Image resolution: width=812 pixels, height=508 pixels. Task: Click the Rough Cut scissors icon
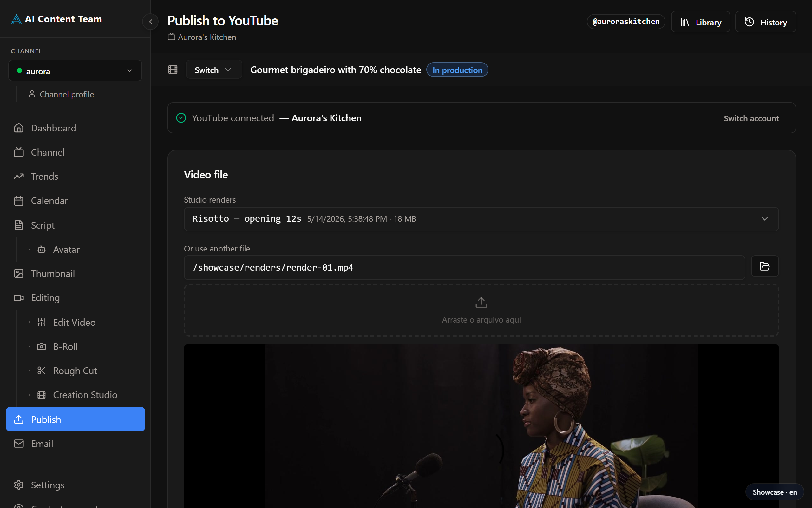pos(41,371)
